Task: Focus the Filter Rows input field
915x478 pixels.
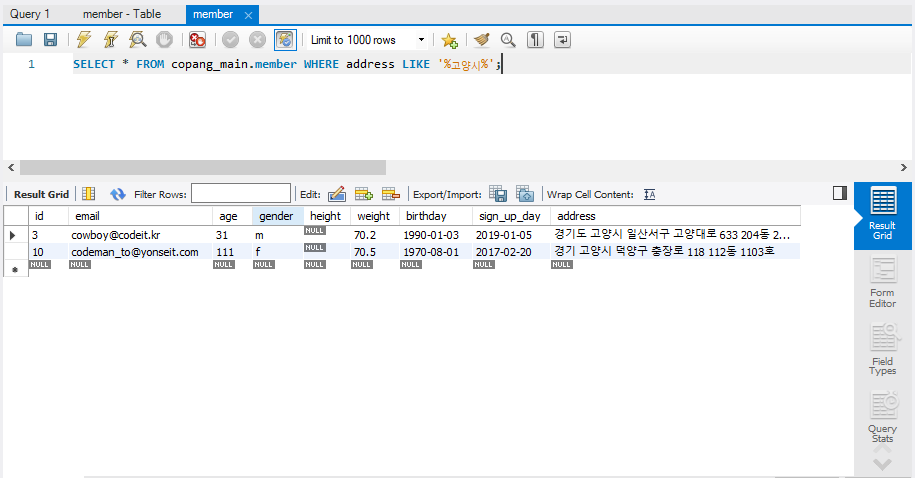Action: click(x=241, y=193)
